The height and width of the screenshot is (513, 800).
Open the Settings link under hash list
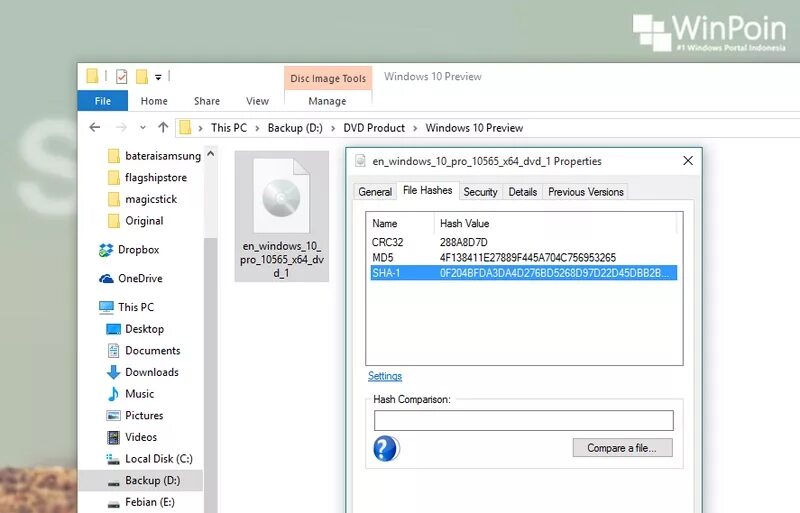click(385, 376)
